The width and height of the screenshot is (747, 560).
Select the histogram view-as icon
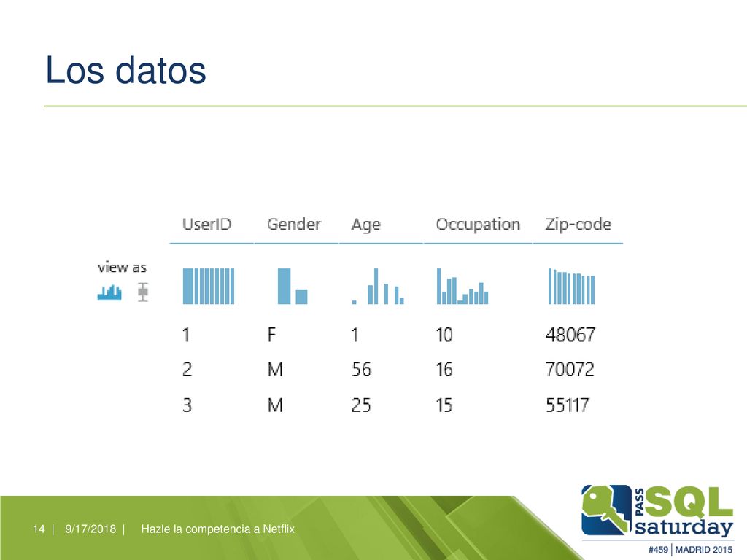point(109,292)
